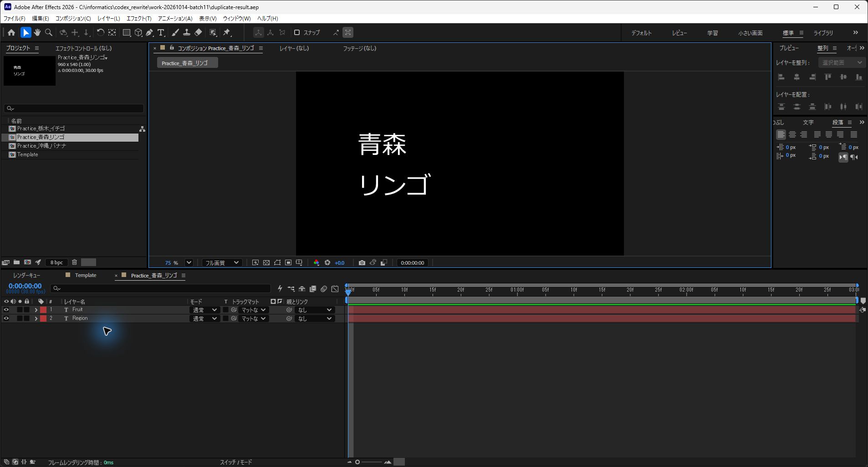Toggle the snap (スナップ) checkbox
The image size is (868, 467).
pyautogui.click(x=297, y=32)
